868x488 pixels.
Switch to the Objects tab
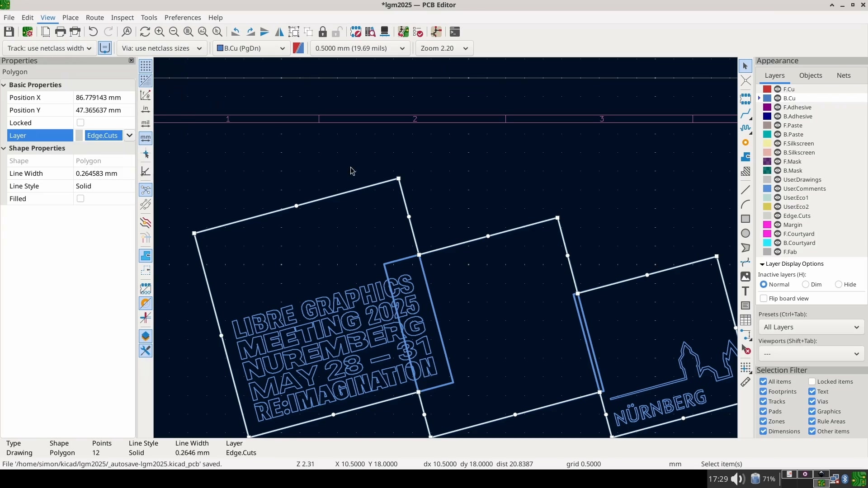coord(810,75)
